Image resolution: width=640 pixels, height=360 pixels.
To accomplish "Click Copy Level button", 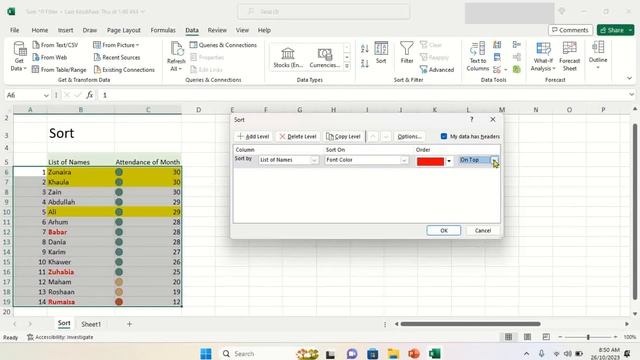I will pyautogui.click(x=343, y=136).
